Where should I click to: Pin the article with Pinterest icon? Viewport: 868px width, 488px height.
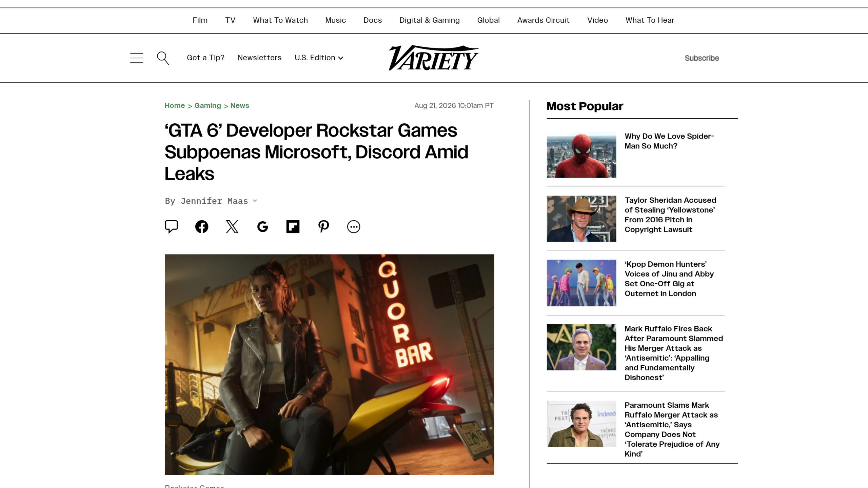(x=323, y=226)
